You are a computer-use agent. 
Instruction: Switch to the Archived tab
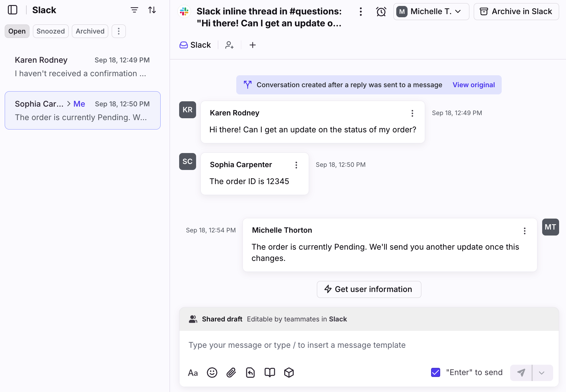click(x=90, y=31)
